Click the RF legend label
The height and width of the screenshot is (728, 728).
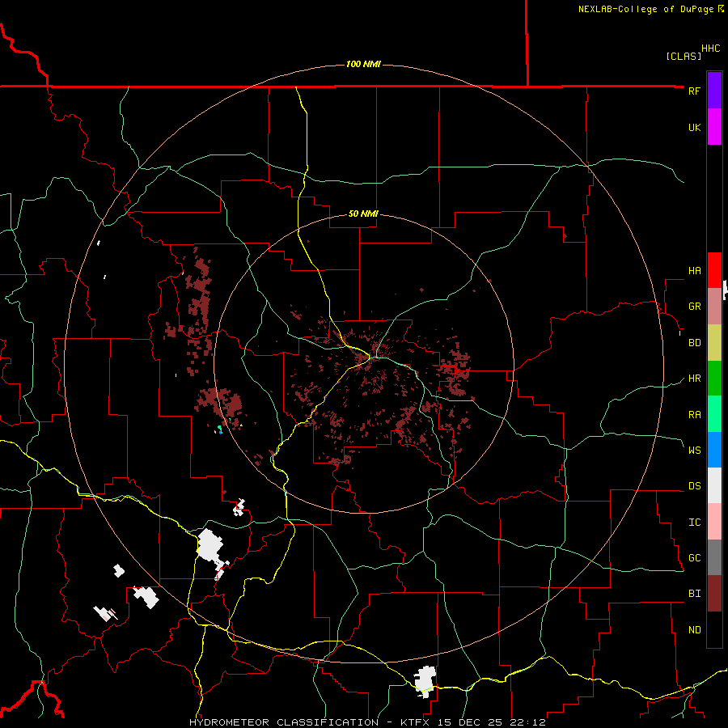click(694, 91)
